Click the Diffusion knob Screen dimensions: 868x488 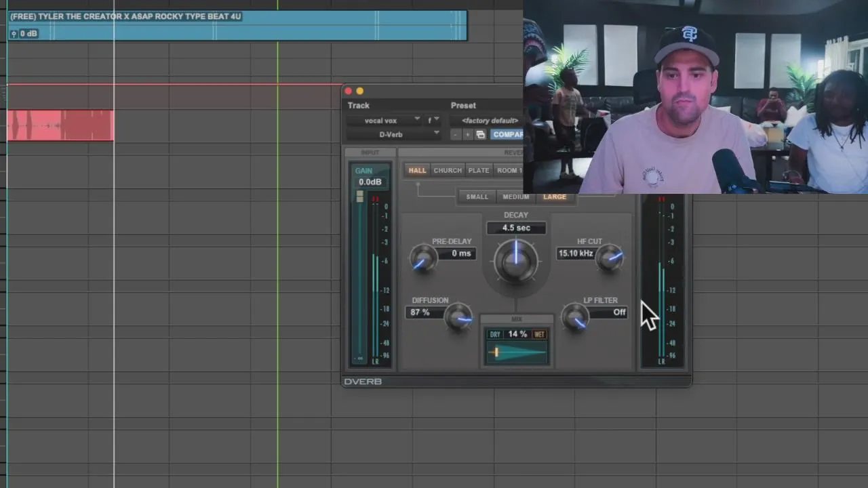pos(458,317)
